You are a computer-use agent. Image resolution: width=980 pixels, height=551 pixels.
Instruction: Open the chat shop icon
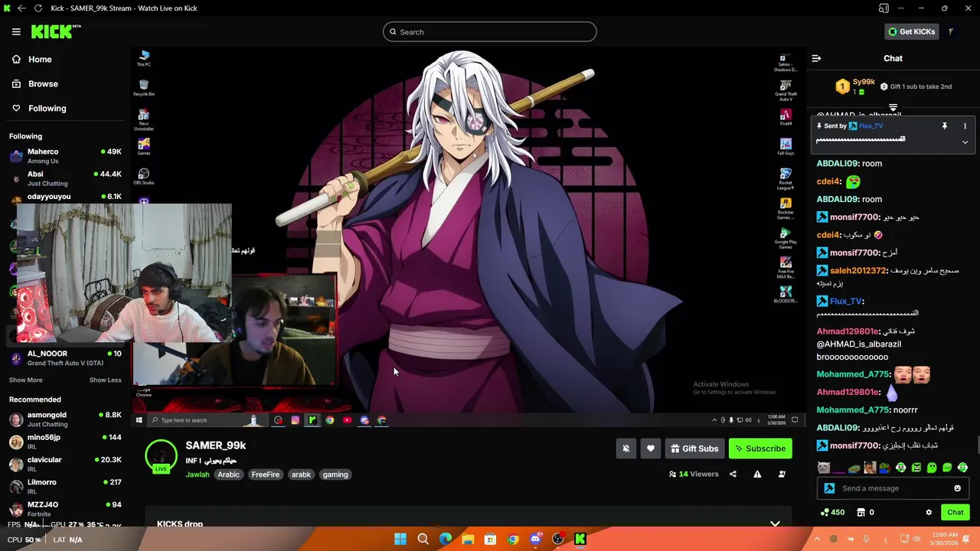[x=861, y=513]
